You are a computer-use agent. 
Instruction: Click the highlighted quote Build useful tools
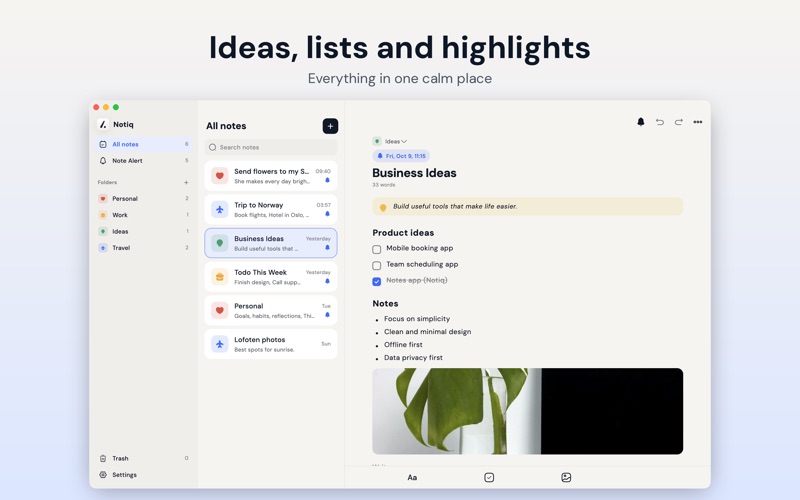tap(455, 207)
